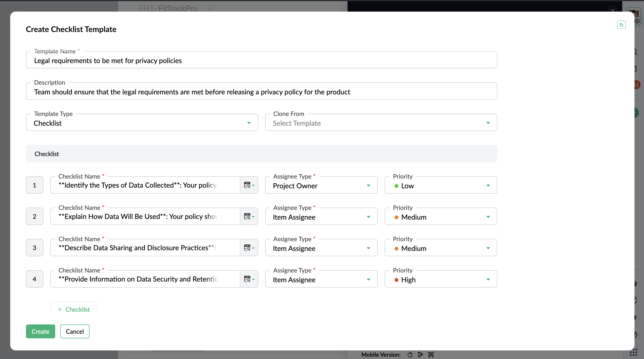Viewport: 644px width, 359px height.
Task: Click into the Description text field
Action: (x=261, y=92)
